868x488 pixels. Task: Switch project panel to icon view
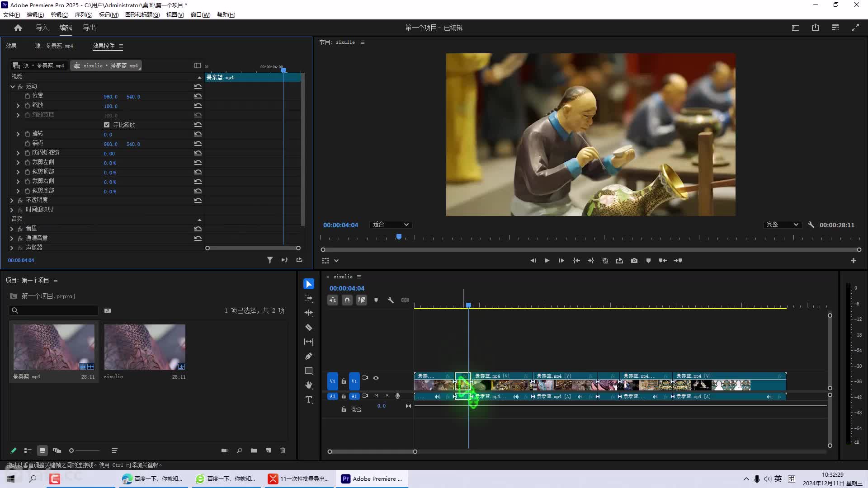[42, 450]
